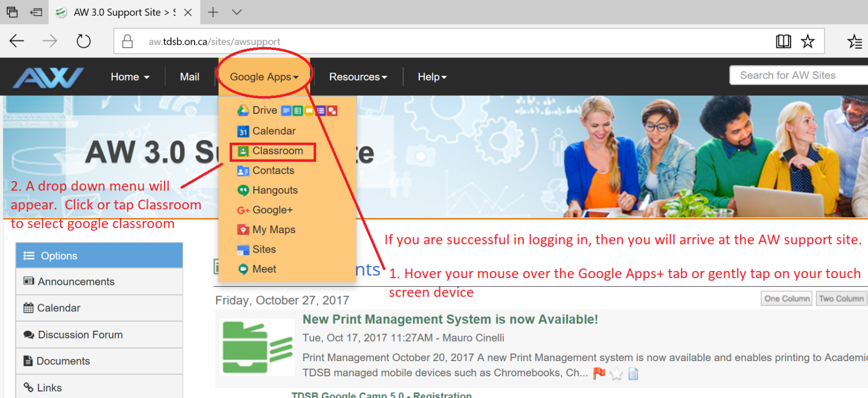Click the browser forward arrow
Screen dimensions: 868x398
[x=50, y=41]
